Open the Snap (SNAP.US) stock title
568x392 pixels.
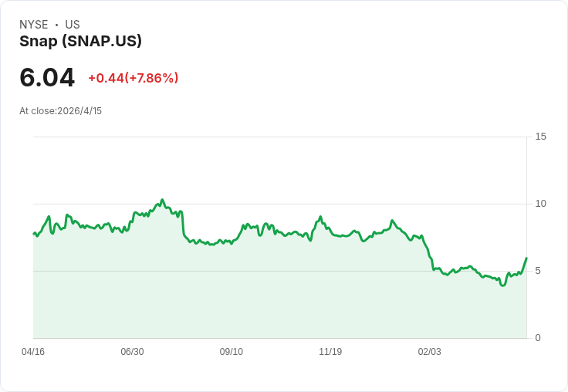pyautogui.click(x=80, y=42)
